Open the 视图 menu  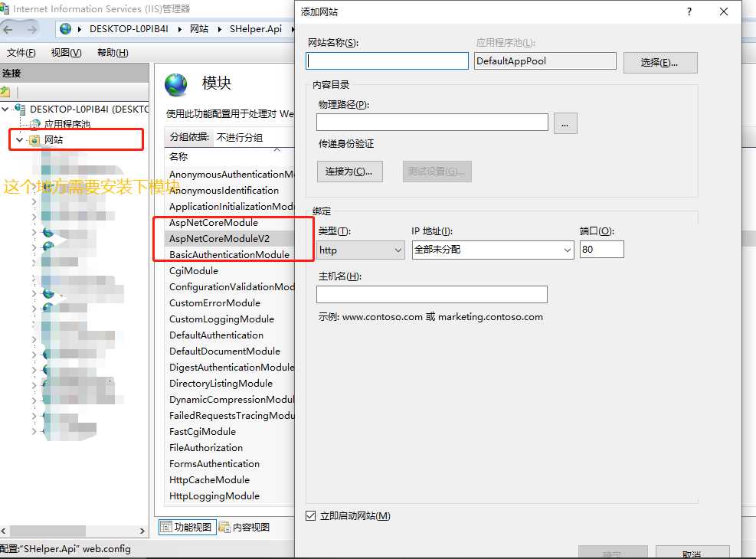tap(66, 53)
